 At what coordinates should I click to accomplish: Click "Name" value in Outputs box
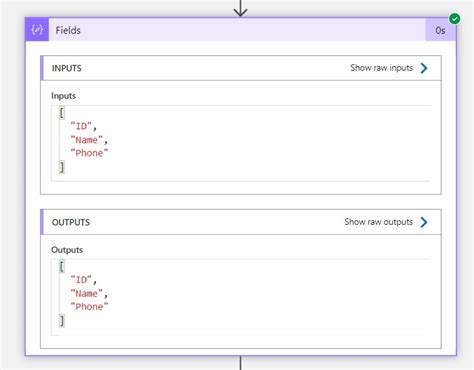86,294
